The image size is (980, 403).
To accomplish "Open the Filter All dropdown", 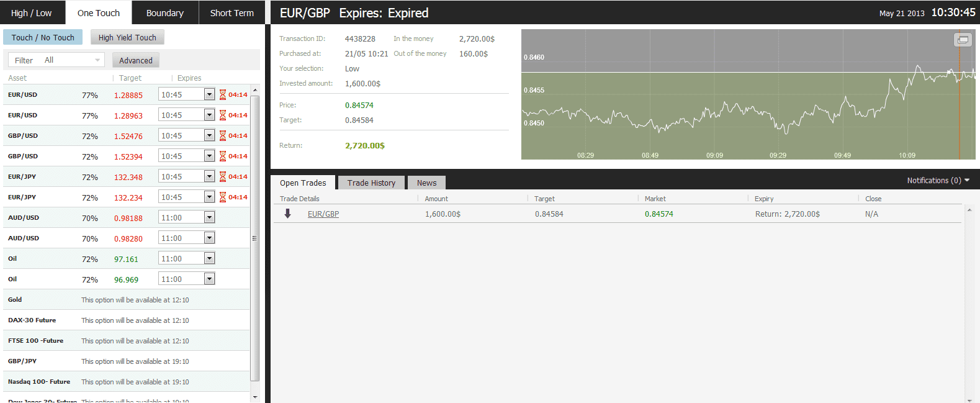I will coord(56,60).
